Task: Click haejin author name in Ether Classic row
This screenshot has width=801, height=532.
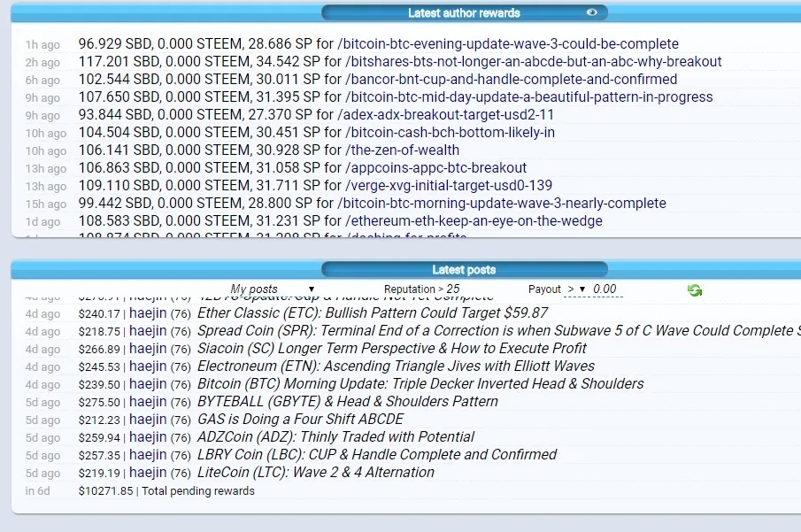Action: pyautogui.click(x=148, y=313)
